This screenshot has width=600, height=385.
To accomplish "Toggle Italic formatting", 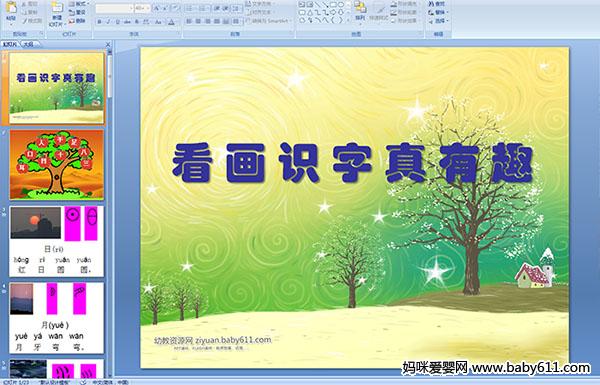I will (108, 22).
